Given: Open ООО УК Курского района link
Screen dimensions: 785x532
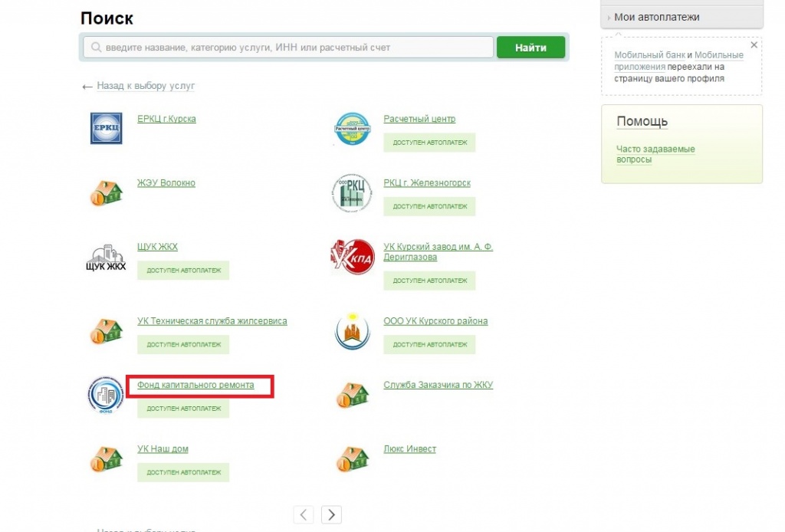Looking at the screenshot, I should tap(435, 320).
